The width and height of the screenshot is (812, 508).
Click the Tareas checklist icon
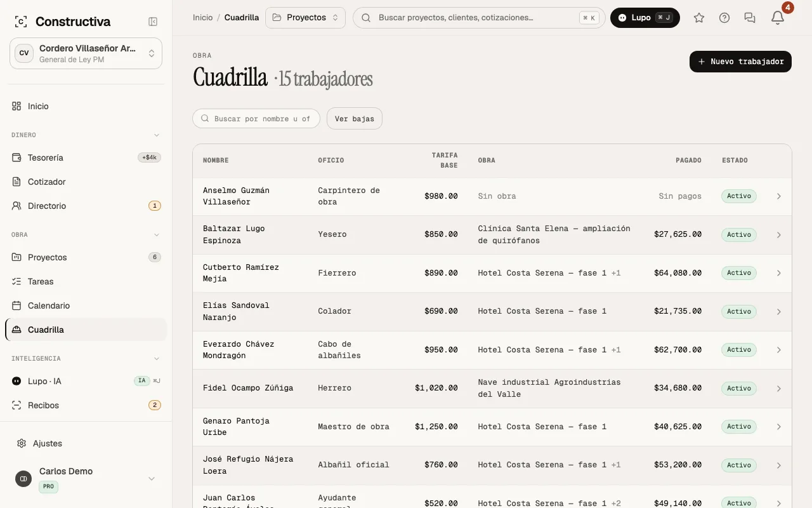tap(16, 281)
